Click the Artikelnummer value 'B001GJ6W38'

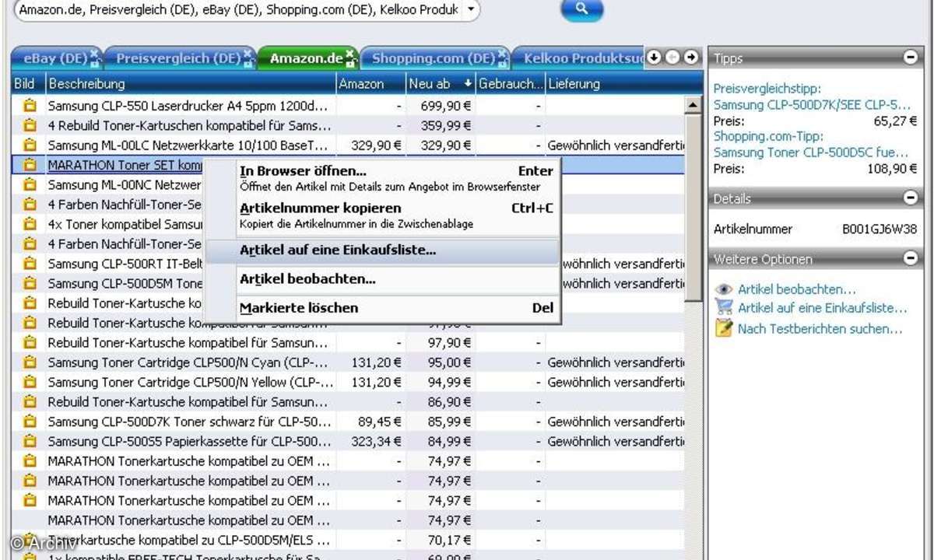(880, 229)
